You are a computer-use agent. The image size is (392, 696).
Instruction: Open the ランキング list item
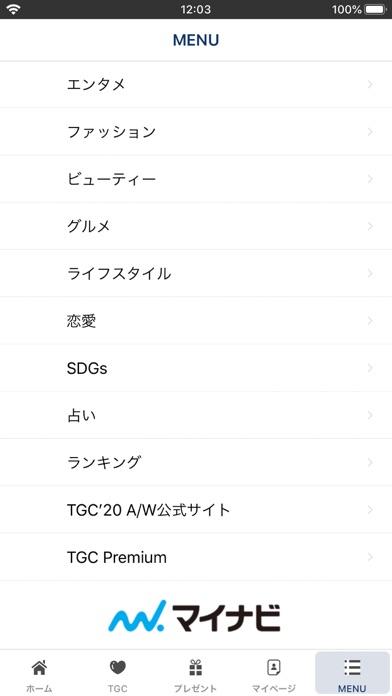pyautogui.click(x=196, y=463)
